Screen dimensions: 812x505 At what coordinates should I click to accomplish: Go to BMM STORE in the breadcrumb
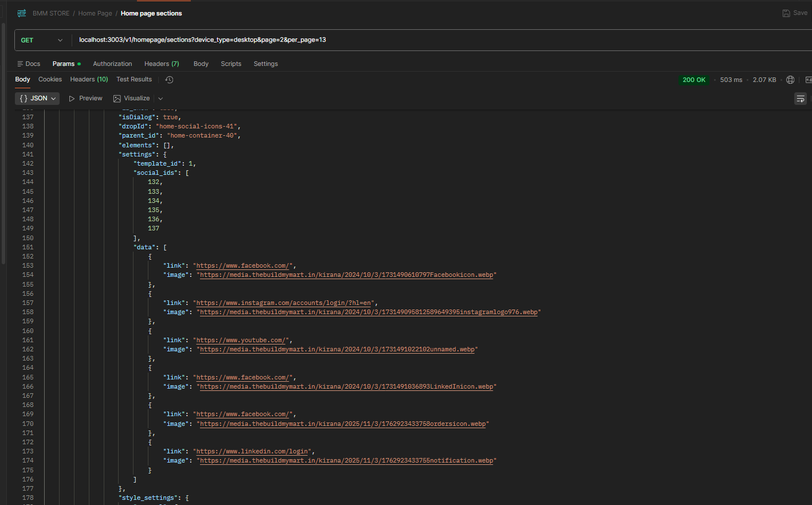click(51, 13)
